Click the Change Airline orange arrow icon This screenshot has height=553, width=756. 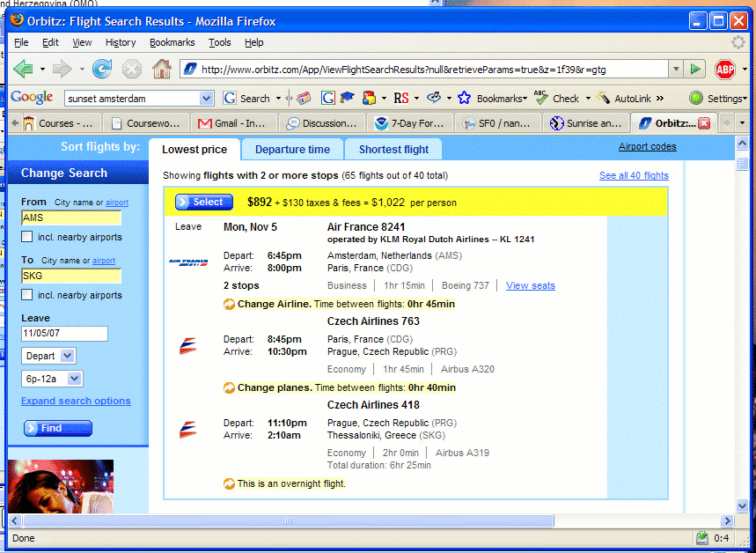[x=229, y=305]
